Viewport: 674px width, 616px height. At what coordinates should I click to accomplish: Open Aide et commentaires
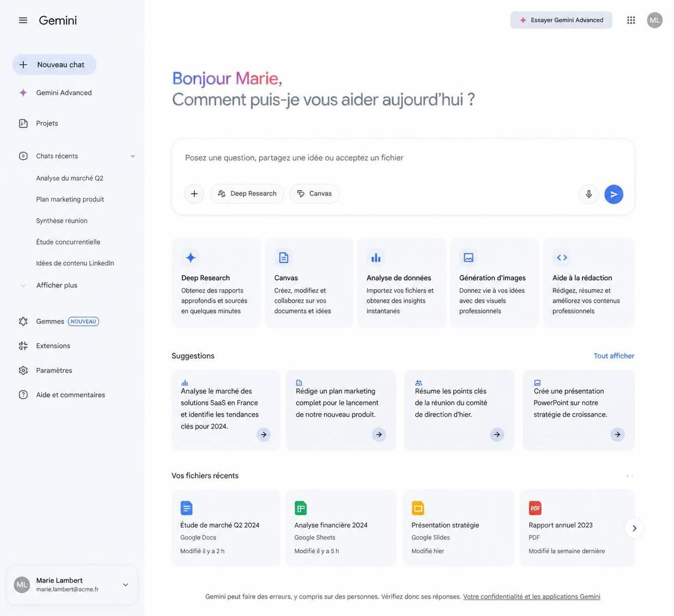pos(62,395)
